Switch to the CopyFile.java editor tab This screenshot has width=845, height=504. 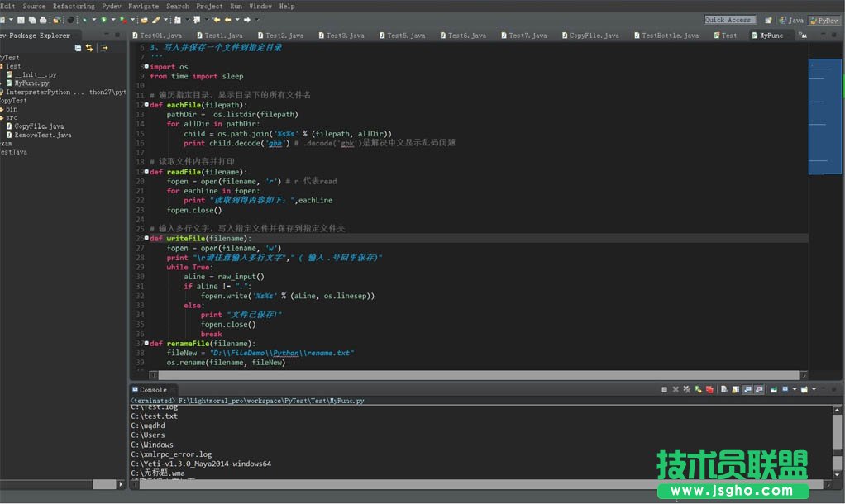point(594,36)
